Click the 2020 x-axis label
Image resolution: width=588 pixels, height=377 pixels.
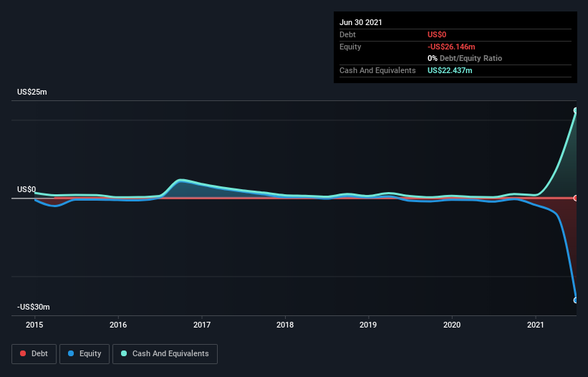[x=452, y=325]
